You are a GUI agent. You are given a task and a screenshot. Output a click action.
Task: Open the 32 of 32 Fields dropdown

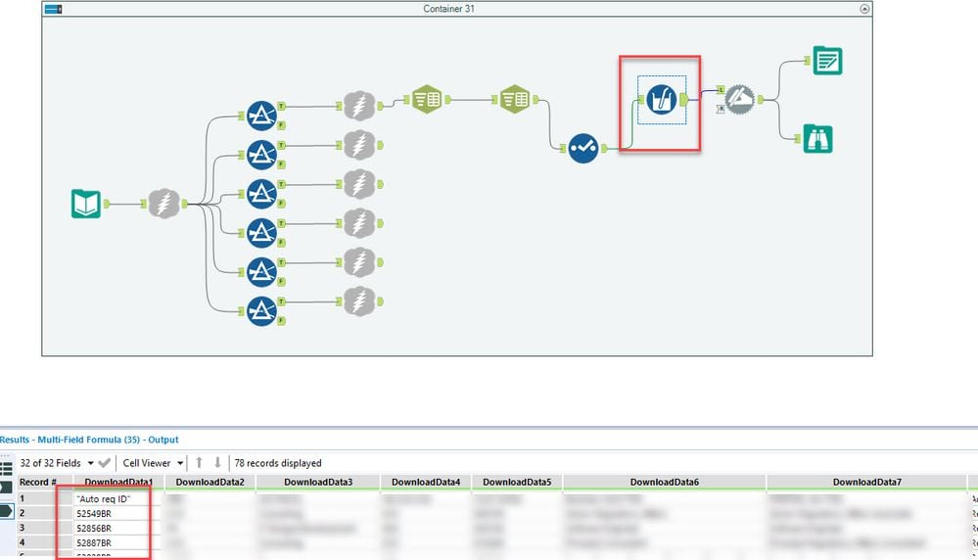click(90, 463)
